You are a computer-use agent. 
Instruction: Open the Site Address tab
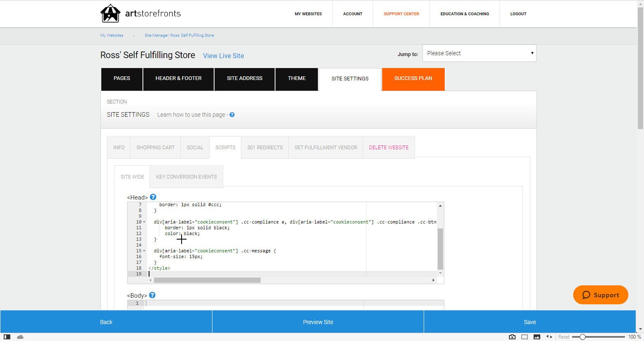(x=245, y=79)
